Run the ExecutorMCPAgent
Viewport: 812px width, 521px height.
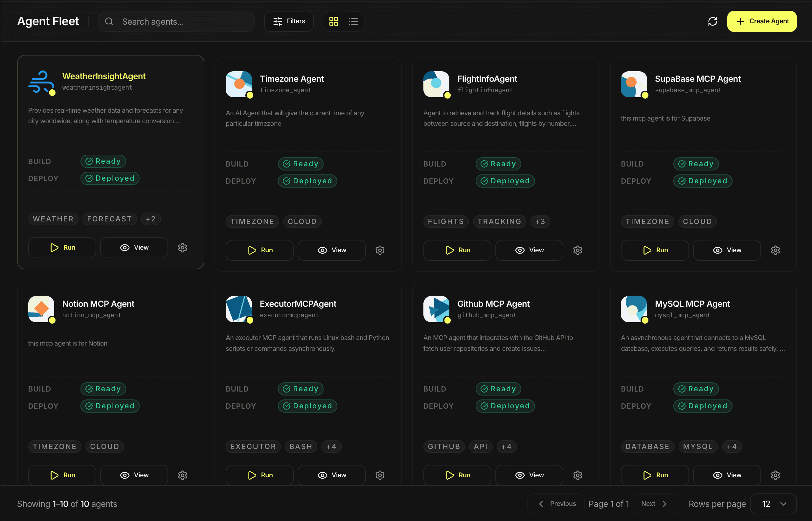tap(260, 475)
